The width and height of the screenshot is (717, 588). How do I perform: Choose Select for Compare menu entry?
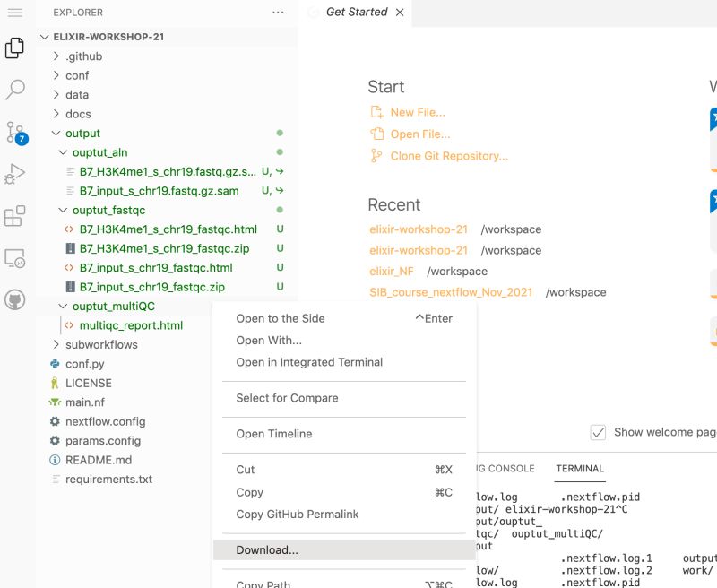[344, 398]
